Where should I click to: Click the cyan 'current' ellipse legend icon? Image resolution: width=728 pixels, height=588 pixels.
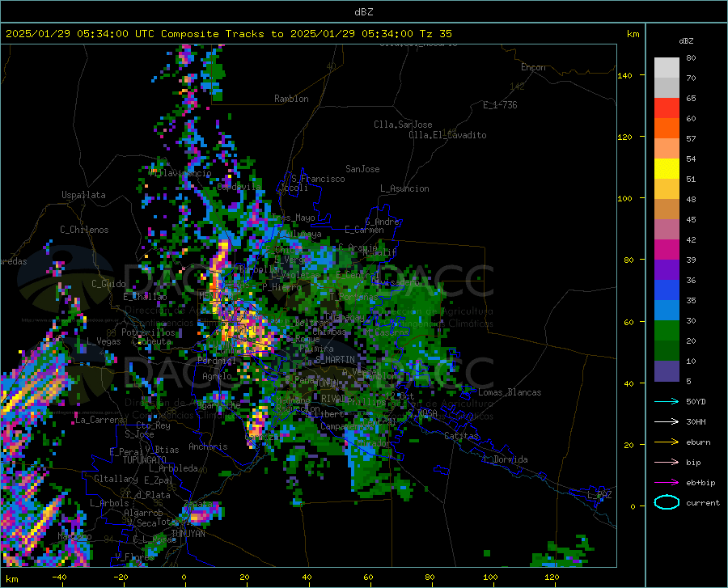pyautogui.click(x=667, y=502)
